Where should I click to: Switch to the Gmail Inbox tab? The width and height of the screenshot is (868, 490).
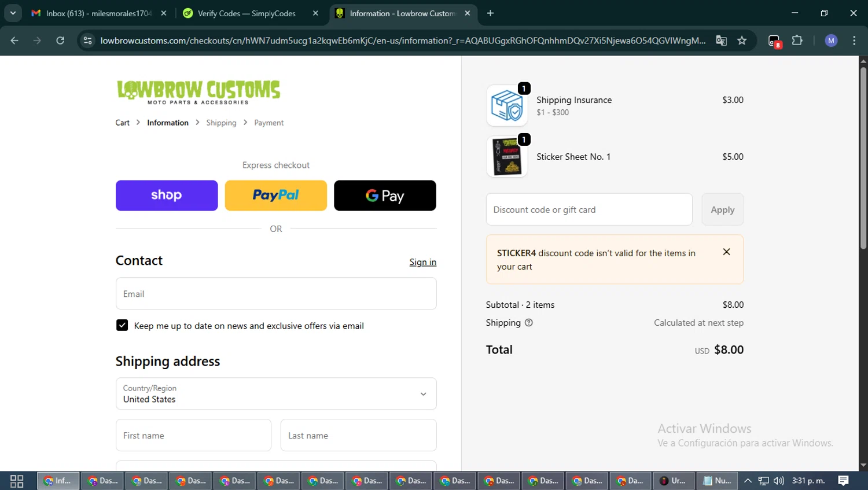pos(98,13)
